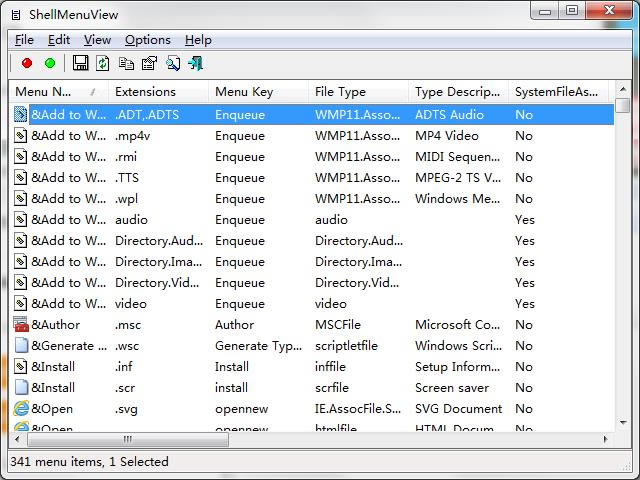
Task: Click icon of the Directory.Vid... row
Action: click(x=20, y=282)
